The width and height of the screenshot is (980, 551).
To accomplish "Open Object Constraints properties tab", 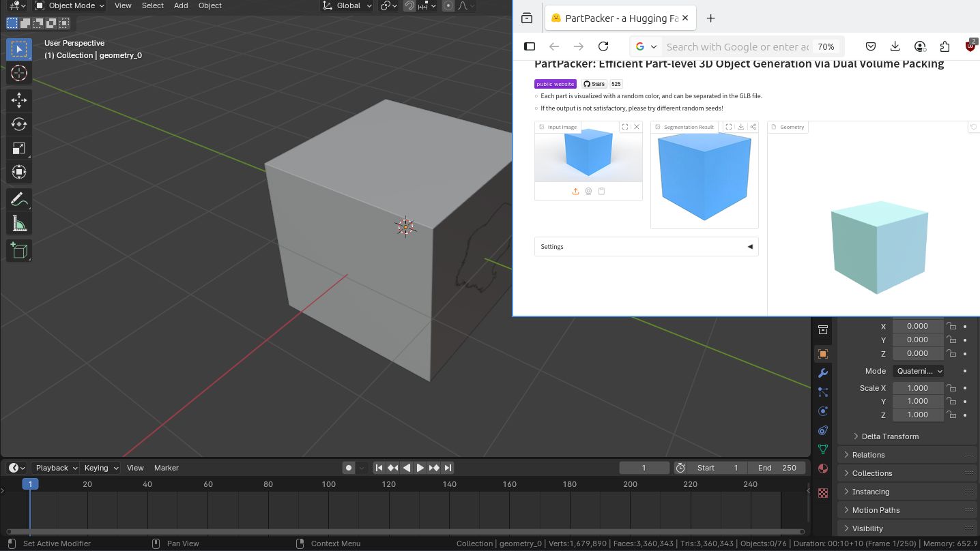I will (x=822, y=430).
